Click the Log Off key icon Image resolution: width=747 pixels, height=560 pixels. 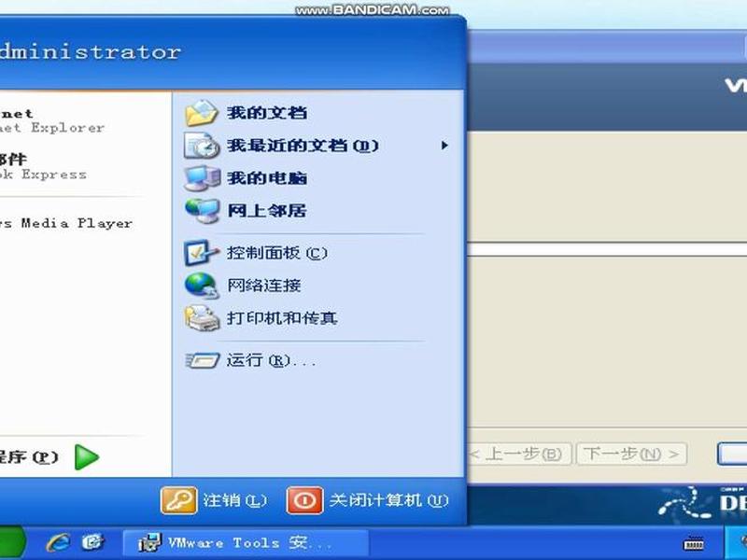pos(178,500)
